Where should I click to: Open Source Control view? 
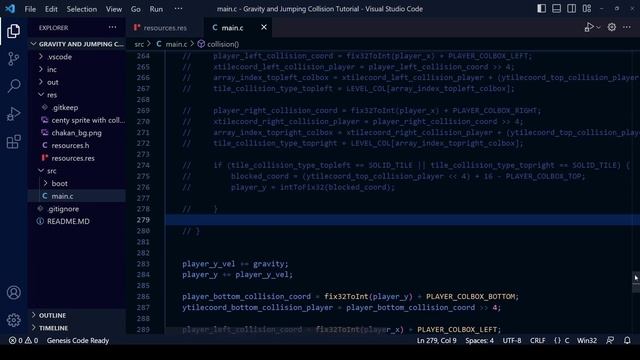13,59
